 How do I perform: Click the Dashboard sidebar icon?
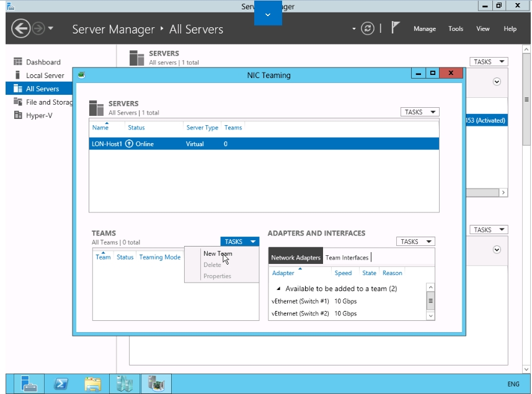click(x=17, y=62)
